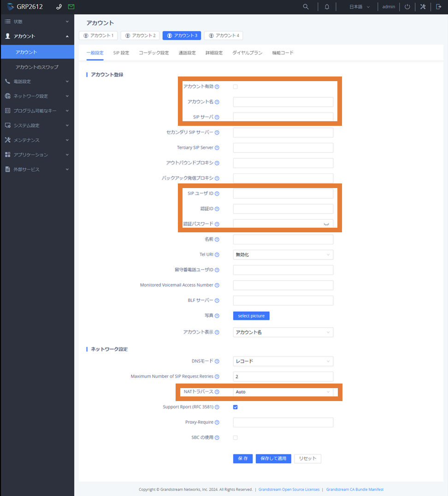Open the 日本語 language selector
This screenshot has width=448, height=496.
pyautogui.click(x=360, y=7)
